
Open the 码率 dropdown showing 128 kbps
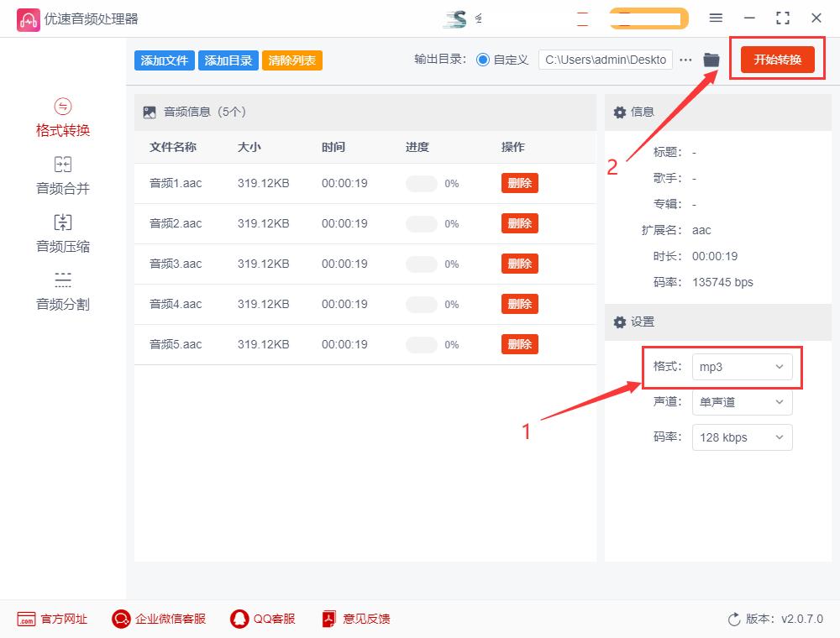click(x=742, y=437)
